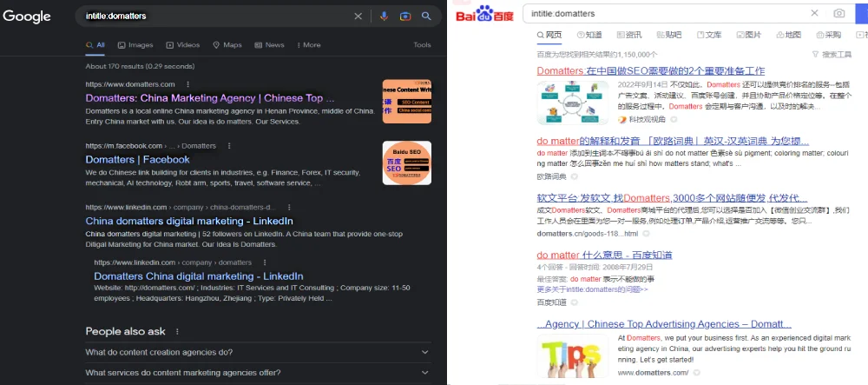
Task: Open Domatters: China Marketing Agency result
Action: (x=210, y=98)
